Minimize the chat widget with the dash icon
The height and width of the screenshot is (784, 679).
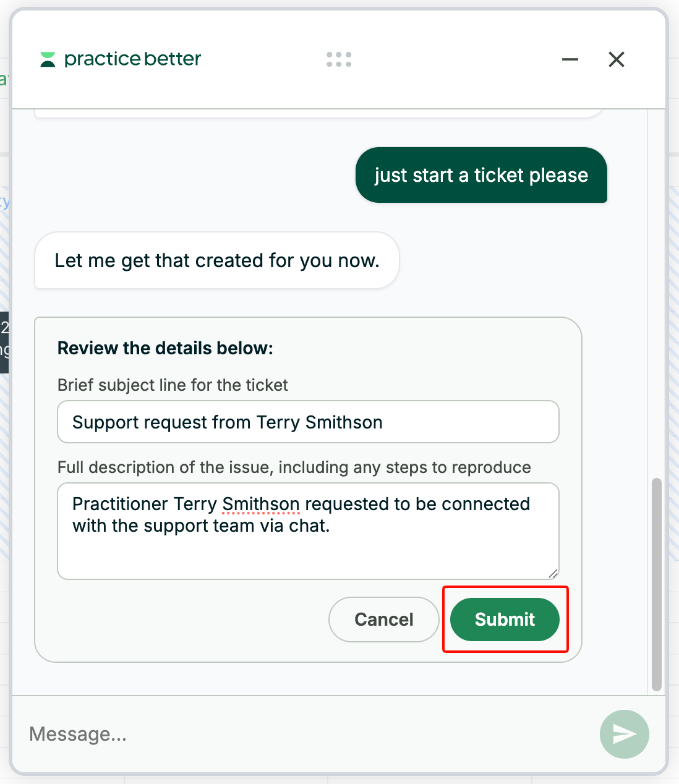tap(570, 59)
